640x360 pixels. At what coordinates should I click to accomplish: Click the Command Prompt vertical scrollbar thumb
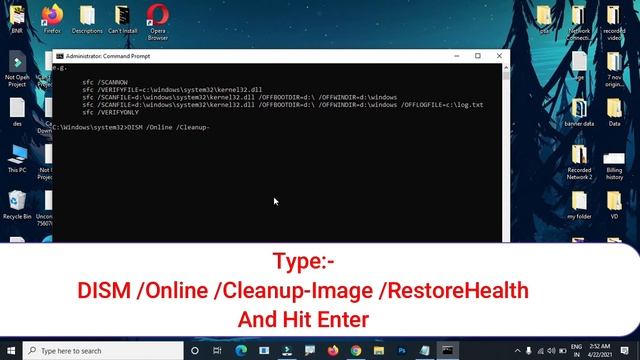pyautogui.click(x=506, y=76)
